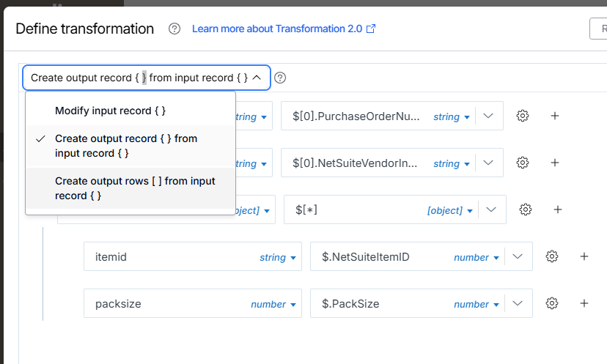
Task: Choose Create output rows [ ] from input record
Action: (135, 188)
